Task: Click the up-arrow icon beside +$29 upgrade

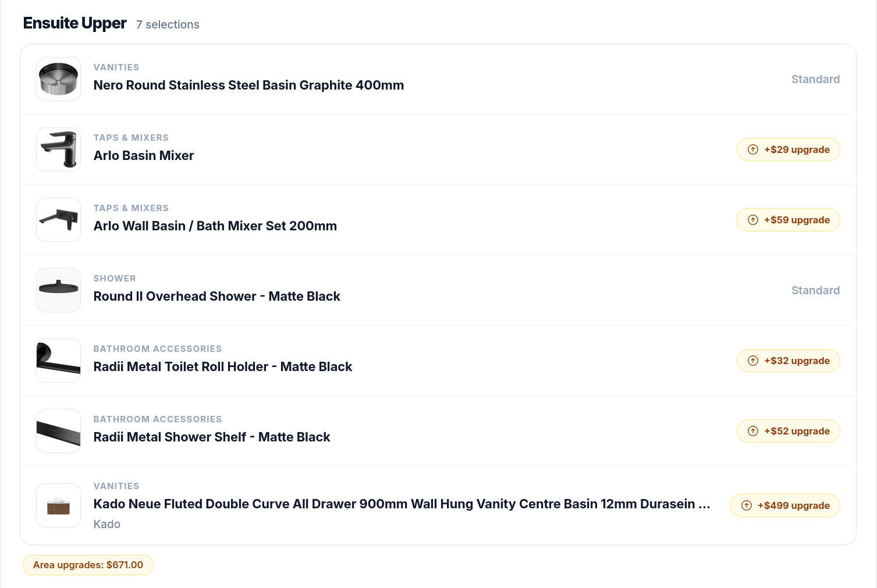Action: pos(753,149)
